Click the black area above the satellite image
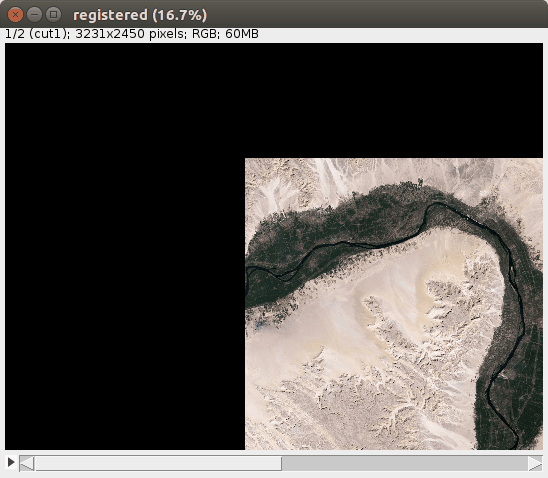Viewport: 548px width, 478px height. (x=274, y=101)
